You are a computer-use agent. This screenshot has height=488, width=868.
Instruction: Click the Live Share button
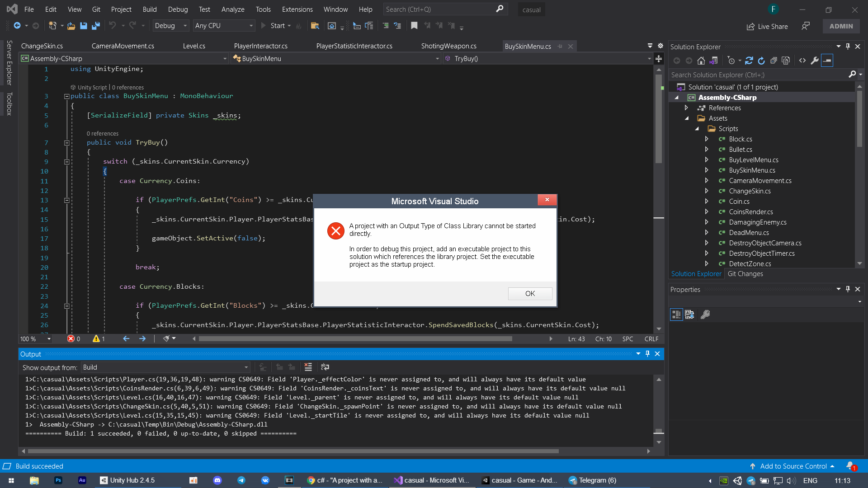tap(767, 26)
